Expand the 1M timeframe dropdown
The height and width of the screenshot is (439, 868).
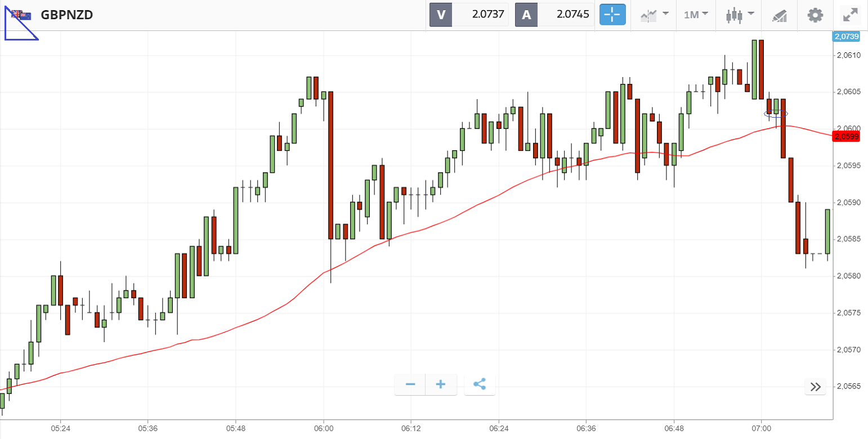pos(696,15)
